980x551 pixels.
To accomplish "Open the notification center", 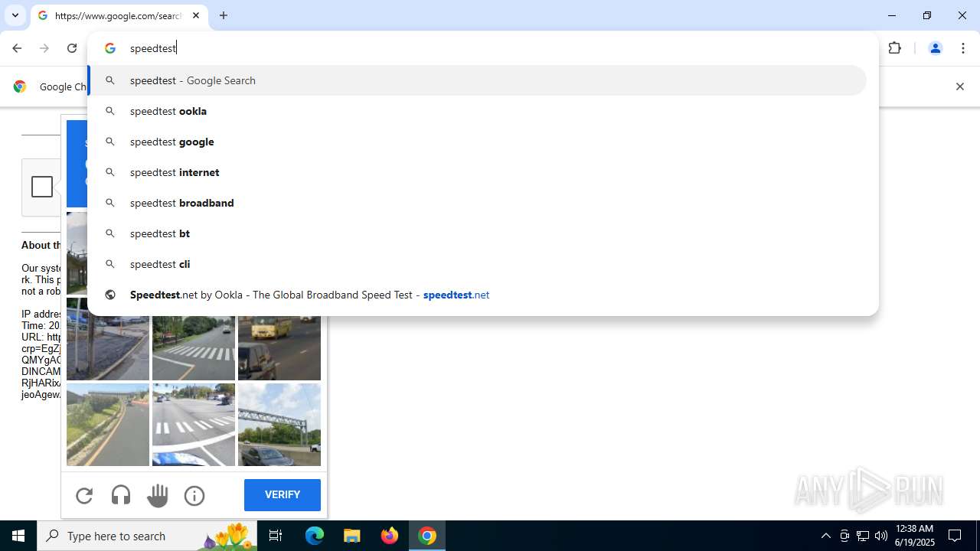I will click(x=955, y=536).
